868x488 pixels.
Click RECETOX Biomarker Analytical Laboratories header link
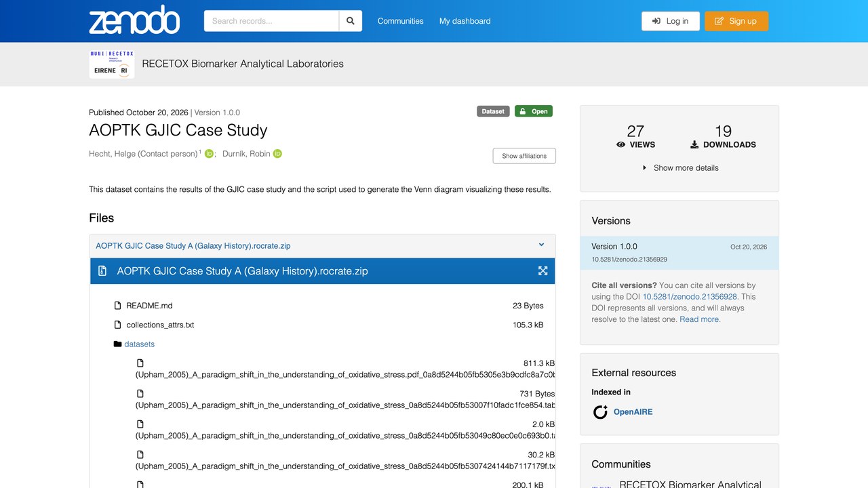[x=243, y=64]
